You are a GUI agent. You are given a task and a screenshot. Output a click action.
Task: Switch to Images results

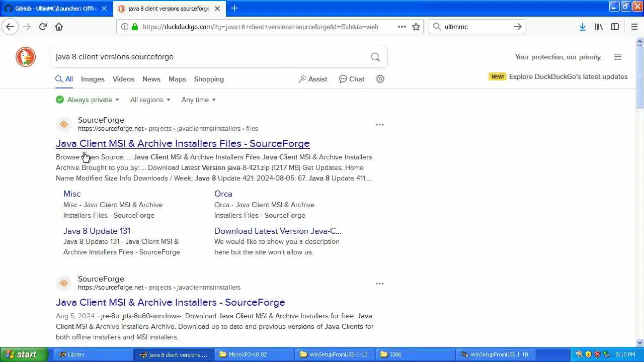click(93, 79)
